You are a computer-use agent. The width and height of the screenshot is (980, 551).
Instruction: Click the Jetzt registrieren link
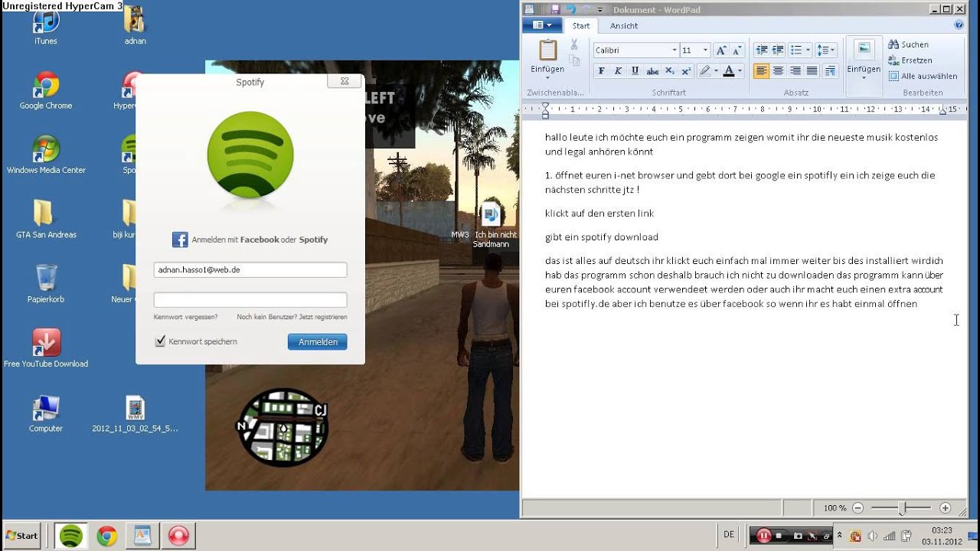(323, 317)
